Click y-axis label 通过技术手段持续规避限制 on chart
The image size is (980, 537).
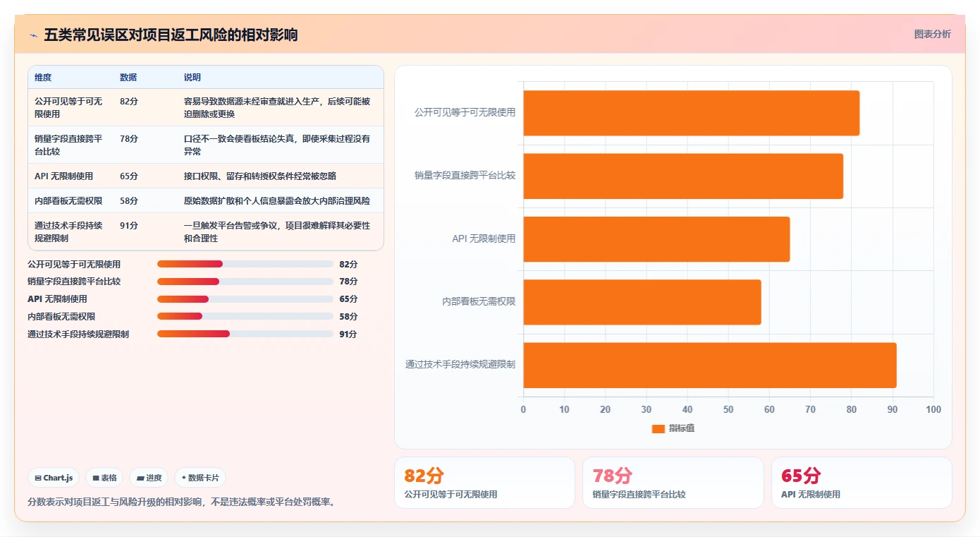(x=460, y=365)
